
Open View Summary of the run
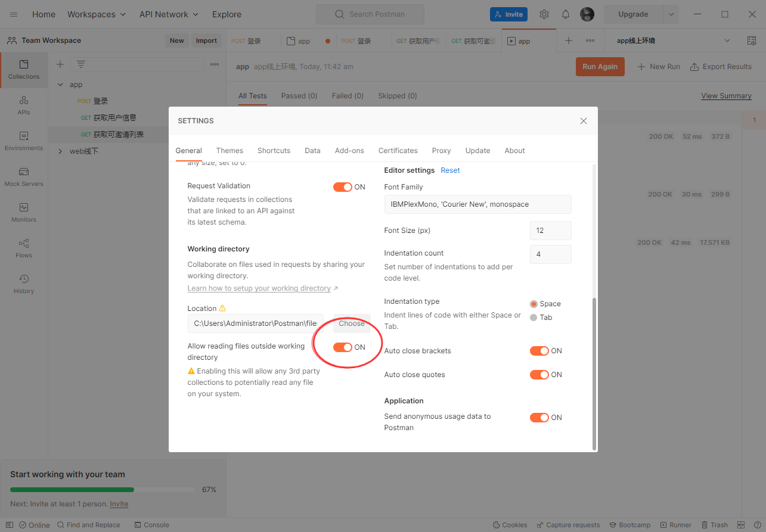point(726,96)
